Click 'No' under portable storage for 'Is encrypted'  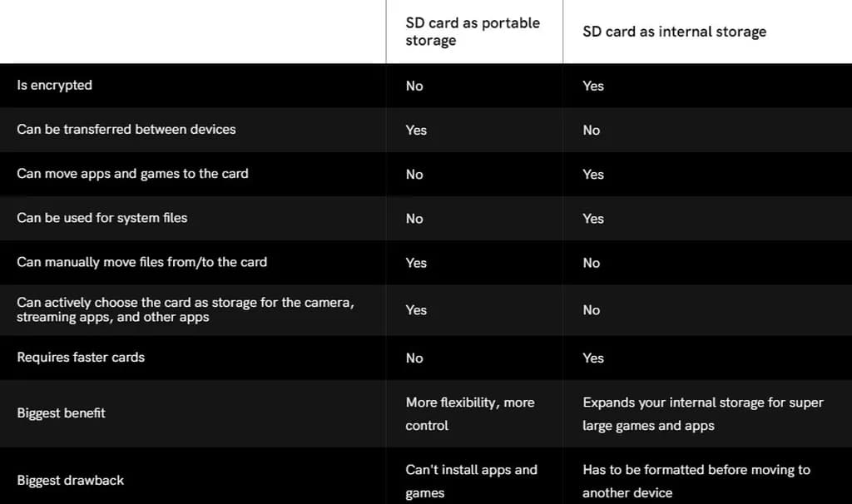pos(414,86)
